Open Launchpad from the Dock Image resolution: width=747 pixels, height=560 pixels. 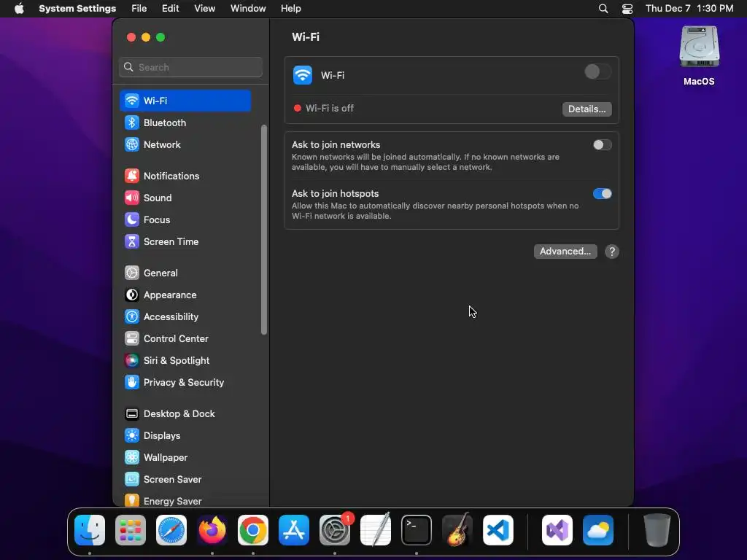tap(131, 530)
